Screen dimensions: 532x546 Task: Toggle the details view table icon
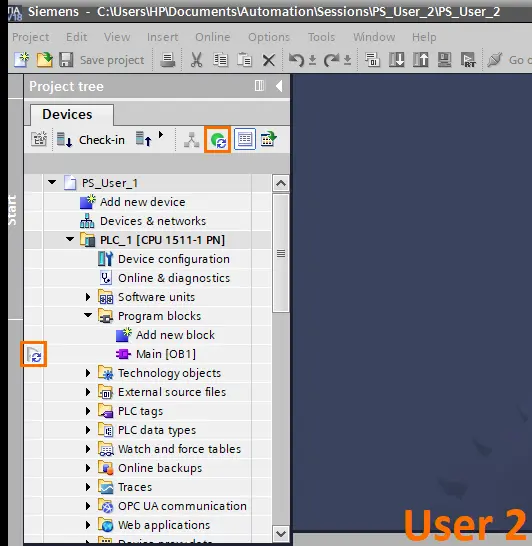point(245,139)
